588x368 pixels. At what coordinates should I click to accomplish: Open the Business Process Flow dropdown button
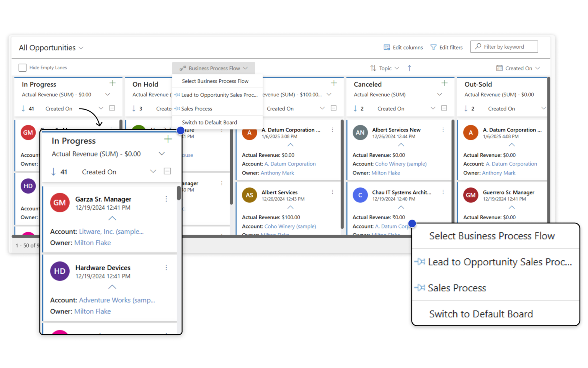[214, 68]
